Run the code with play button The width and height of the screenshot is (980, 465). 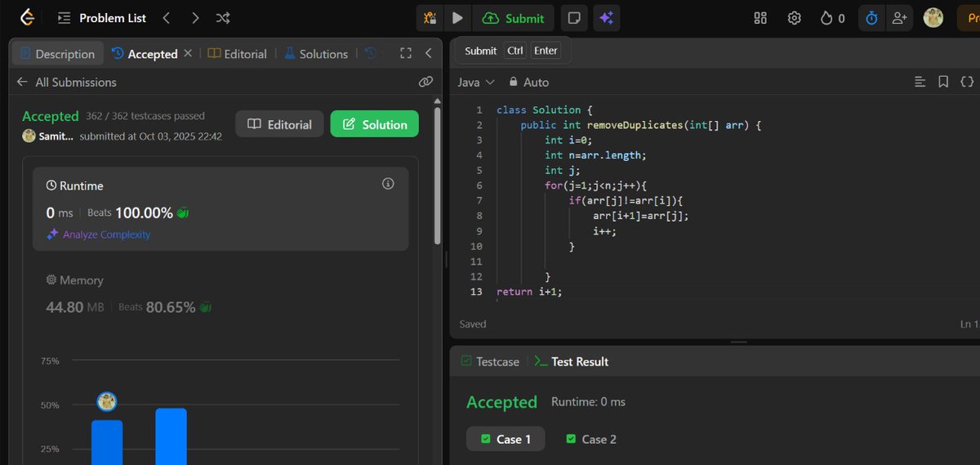tap(457, 18)
